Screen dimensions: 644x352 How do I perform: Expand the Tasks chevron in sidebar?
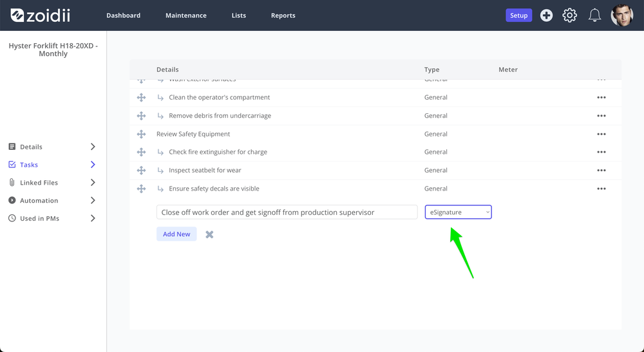point(93,165)
